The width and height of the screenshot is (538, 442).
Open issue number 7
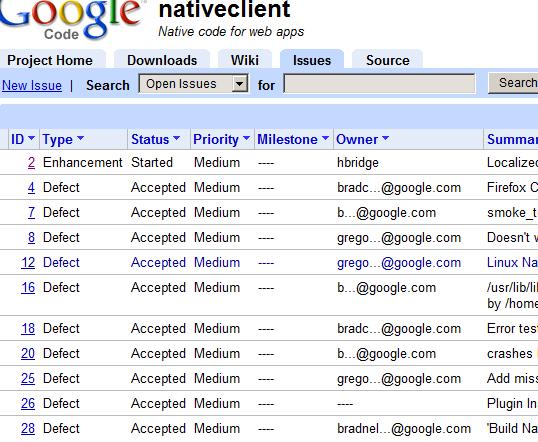tap(31, 213)
